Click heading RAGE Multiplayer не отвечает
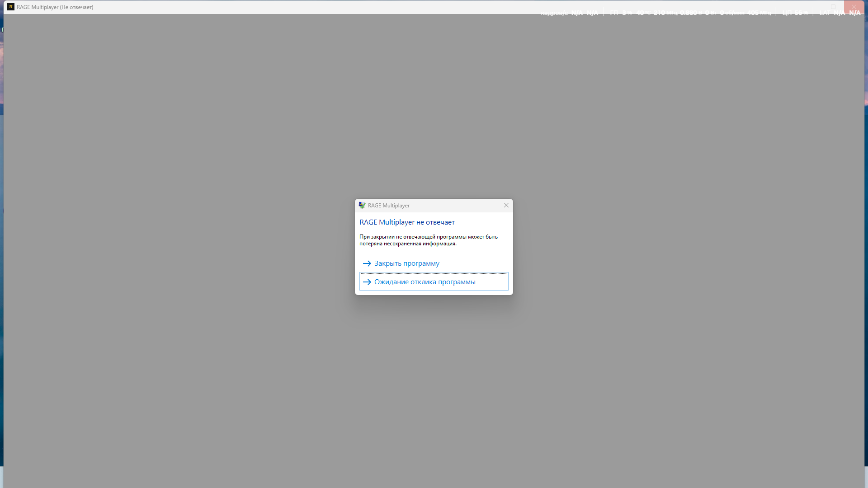Screen dimensions: 868x488 [407, 222]
